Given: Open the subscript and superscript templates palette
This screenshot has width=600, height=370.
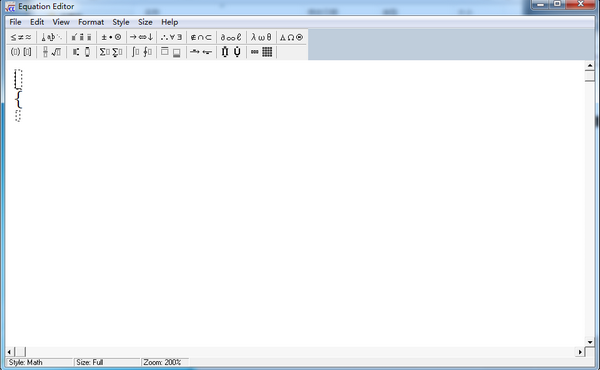Looking at the screenshot, I should pyautogui.click(x=81, y=52).
